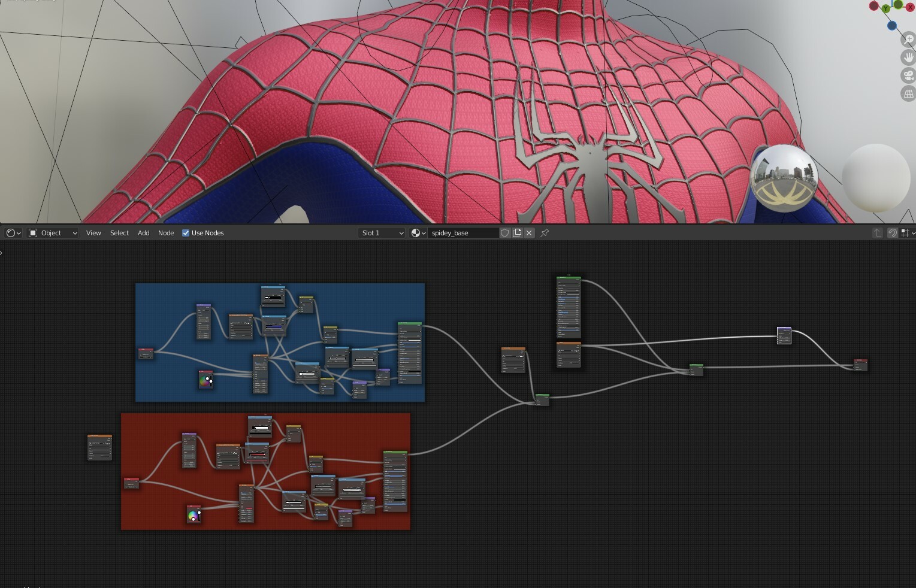Viewport: 916px width, 588px height.
Task: Click the camera view gizmo icon
Action: click(x=909, y=75)
